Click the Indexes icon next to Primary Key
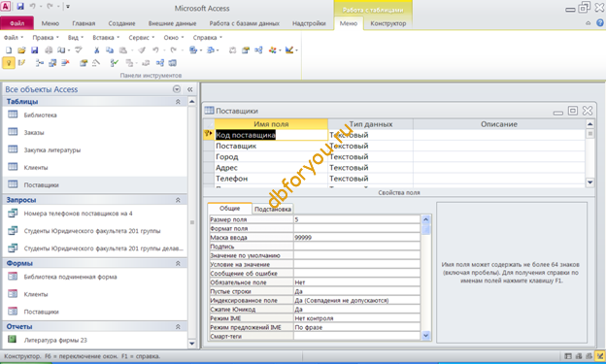This screenshot has width=606, height=364. click(x=21, y=63)
